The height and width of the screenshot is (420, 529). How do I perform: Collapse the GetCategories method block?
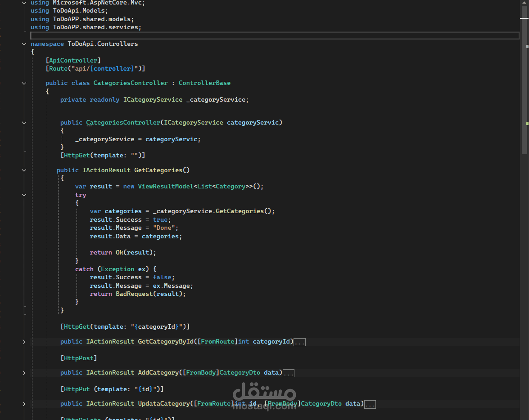tap(24, 170)
